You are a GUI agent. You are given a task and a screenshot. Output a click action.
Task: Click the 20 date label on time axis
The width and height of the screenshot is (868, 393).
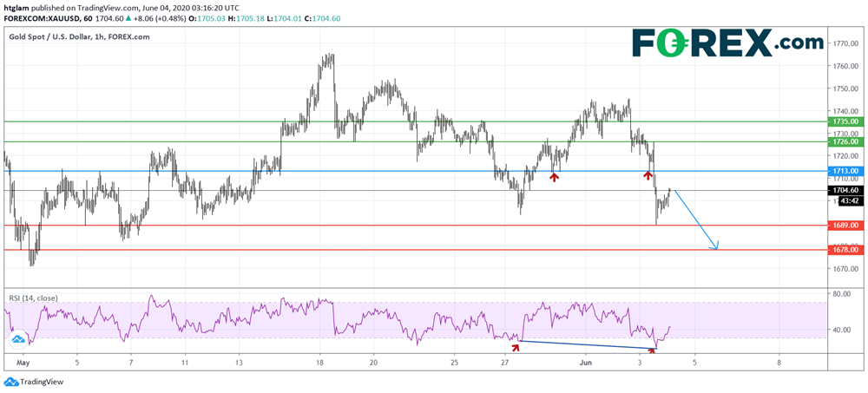tap(373, 364)
